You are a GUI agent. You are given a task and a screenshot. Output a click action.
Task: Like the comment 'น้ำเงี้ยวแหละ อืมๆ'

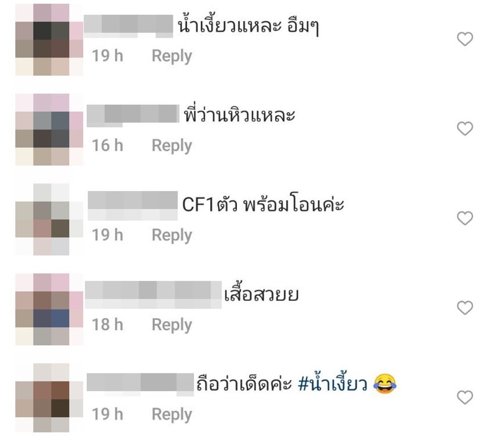(x=465, y=39)
